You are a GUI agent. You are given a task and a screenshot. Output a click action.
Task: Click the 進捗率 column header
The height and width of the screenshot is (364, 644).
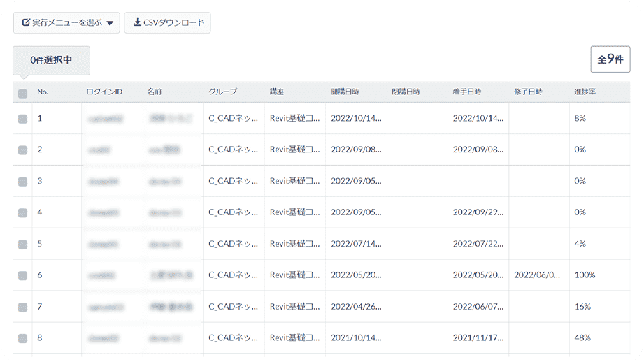pyautogui.click(x=585, y=92)
